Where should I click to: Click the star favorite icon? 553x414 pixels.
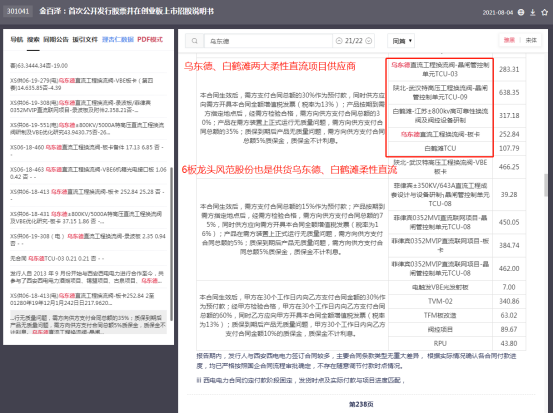tap(545, 12)
